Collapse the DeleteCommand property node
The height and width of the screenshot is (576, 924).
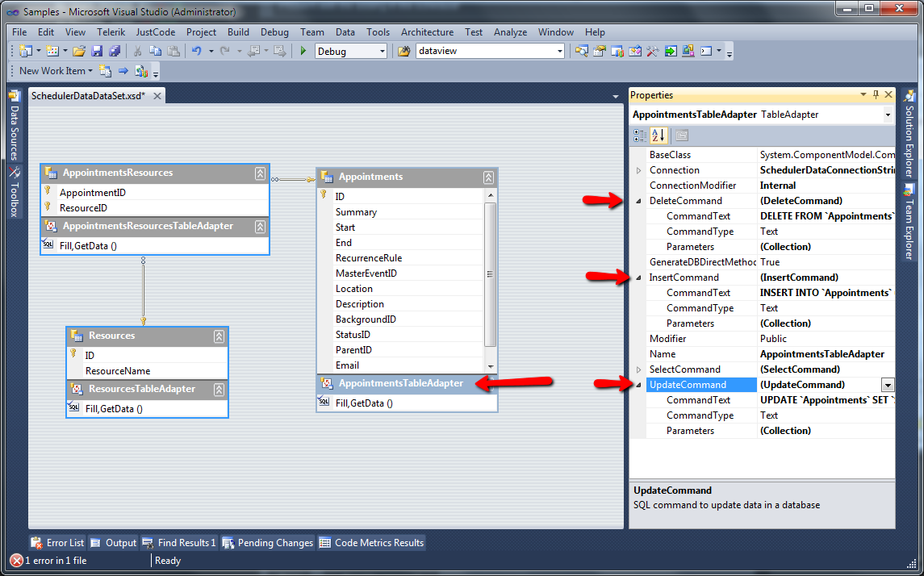pos(639,201)
